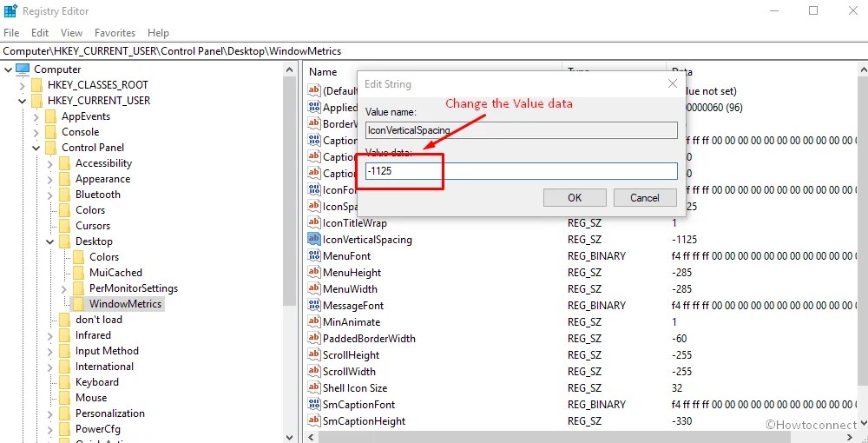
Task: Click the ScrollHeight string value icon
Action: (314, 355)
